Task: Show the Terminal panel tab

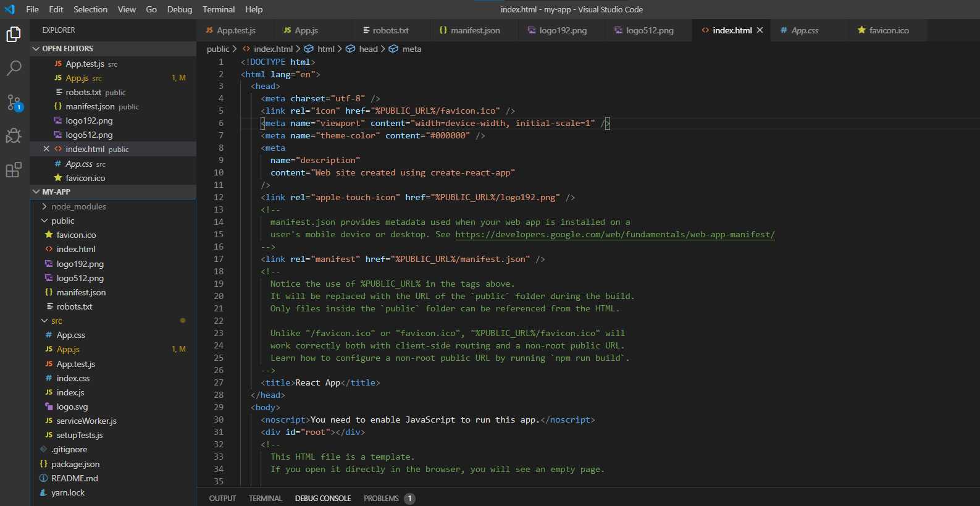Action: click(x=266, y=499)
